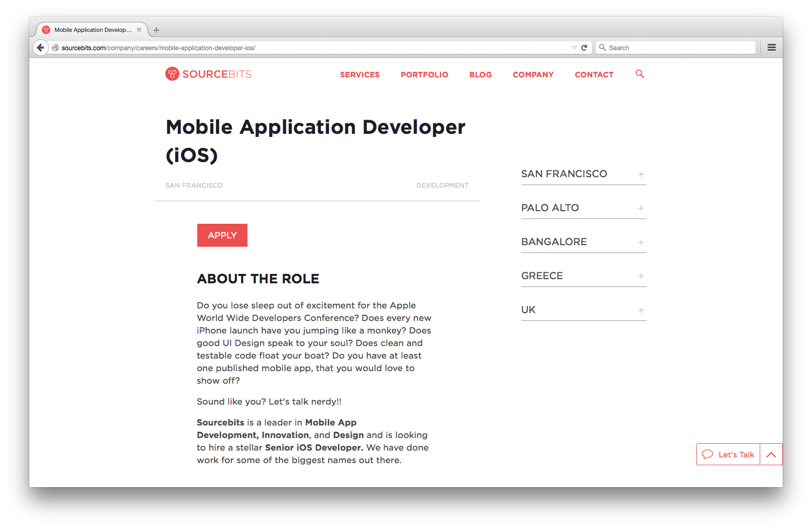Screen dimensions: 812x529
Task: Click the address bar URL
Action: pos(159,48)
